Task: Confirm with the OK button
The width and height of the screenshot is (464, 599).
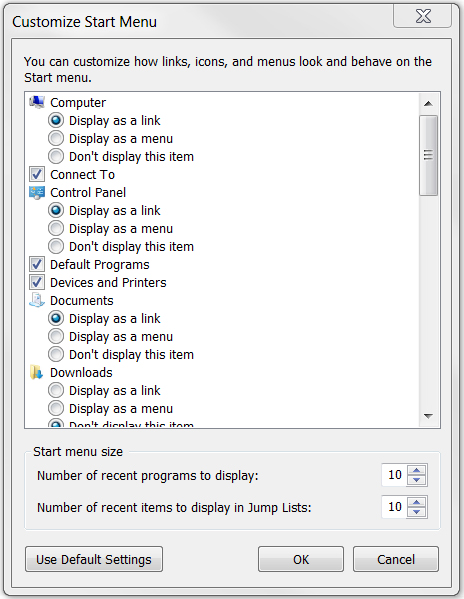Action: click(x=301, y=559)
